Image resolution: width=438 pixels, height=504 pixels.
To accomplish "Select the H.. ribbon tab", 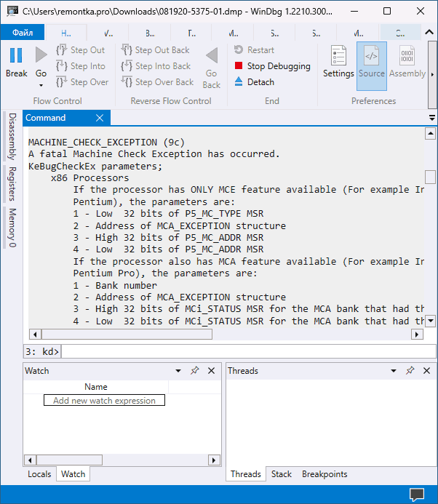I will tap(66, 33).
